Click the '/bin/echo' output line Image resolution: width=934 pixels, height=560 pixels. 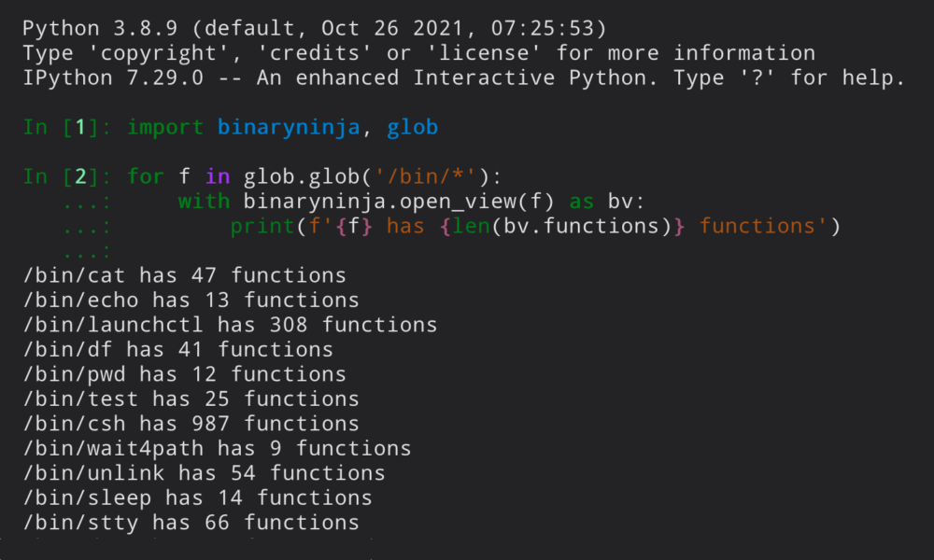(191, 301)
